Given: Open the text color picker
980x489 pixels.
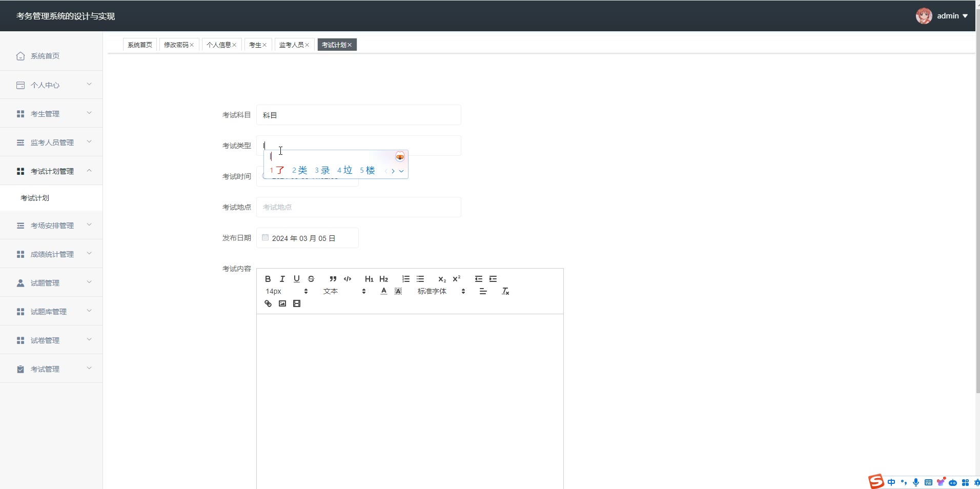Looking at the screenshot, I should pos(383,291).
